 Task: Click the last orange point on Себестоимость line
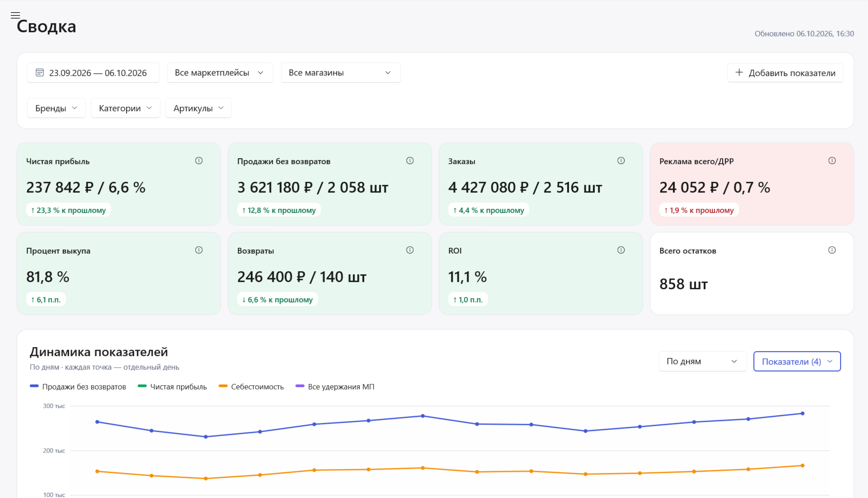[x=803, y=465]
